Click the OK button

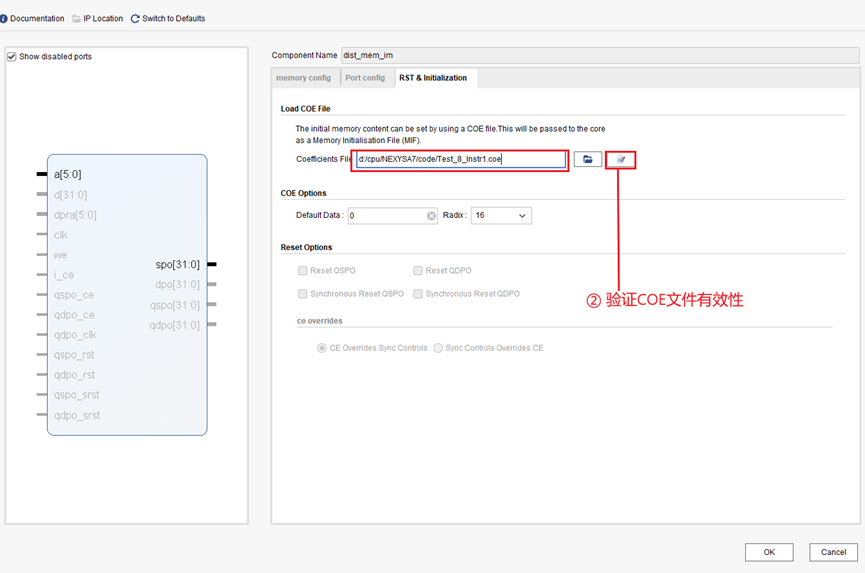[768, 552]
